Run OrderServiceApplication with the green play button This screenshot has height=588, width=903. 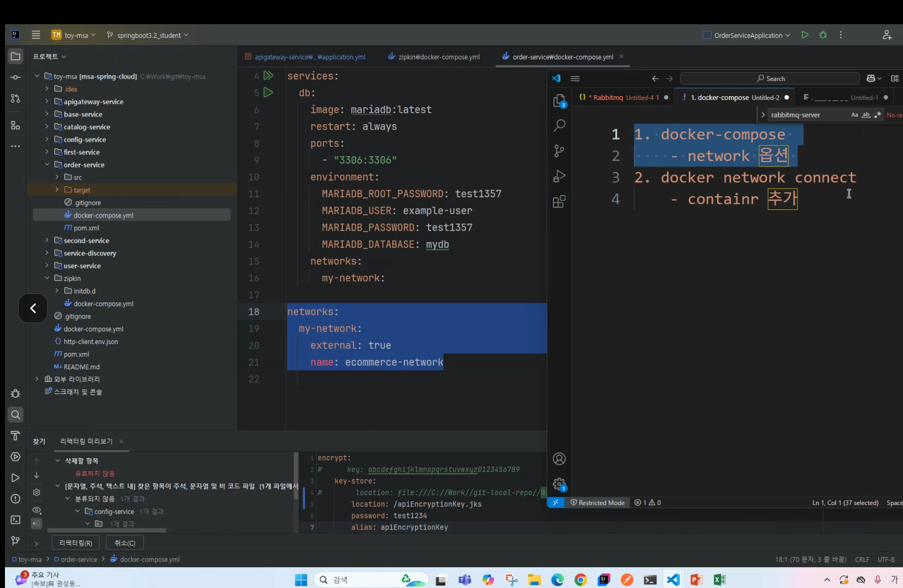(x=805, y=35)
